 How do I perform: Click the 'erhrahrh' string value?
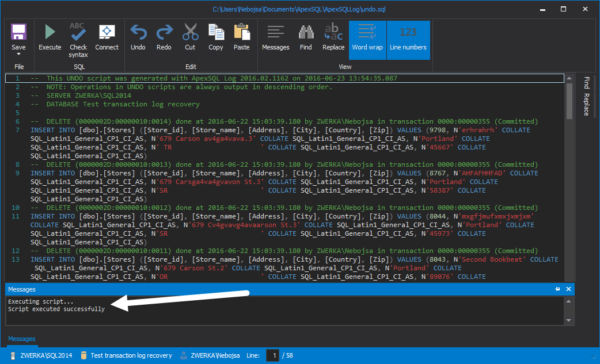[x=477, y=130]
